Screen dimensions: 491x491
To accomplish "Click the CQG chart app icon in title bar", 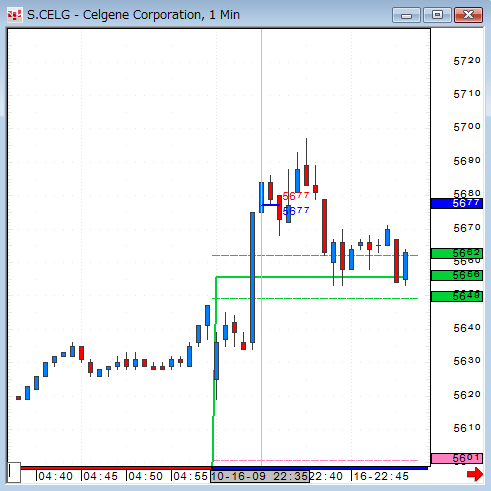I will (x=15, y=15).
